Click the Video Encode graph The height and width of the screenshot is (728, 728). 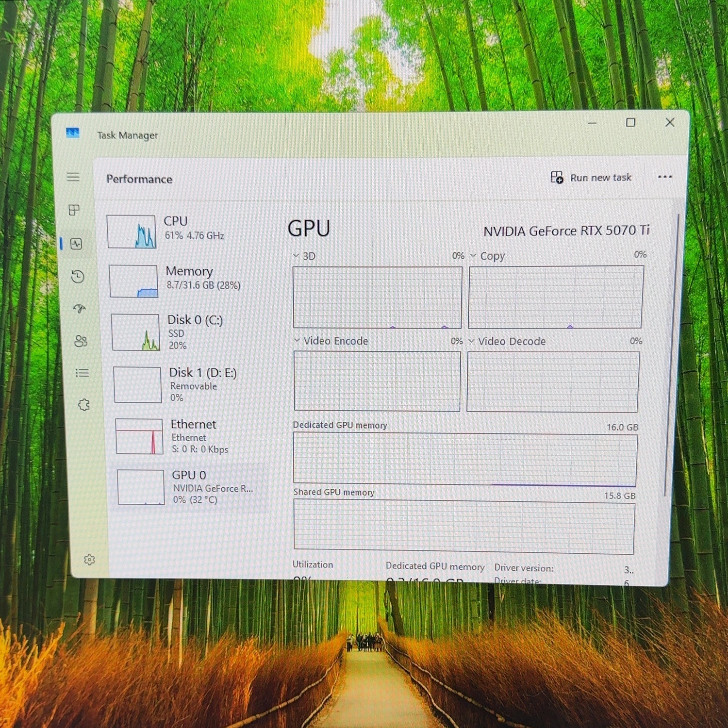pyautogui.click(x=377, y=381)
